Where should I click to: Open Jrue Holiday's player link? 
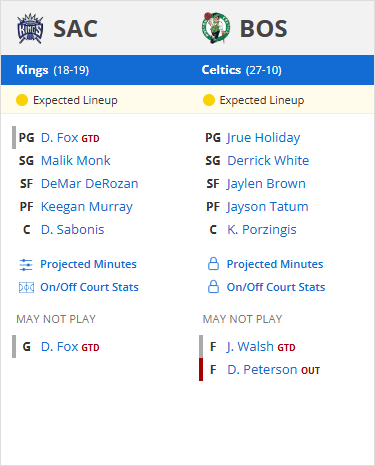263,138
